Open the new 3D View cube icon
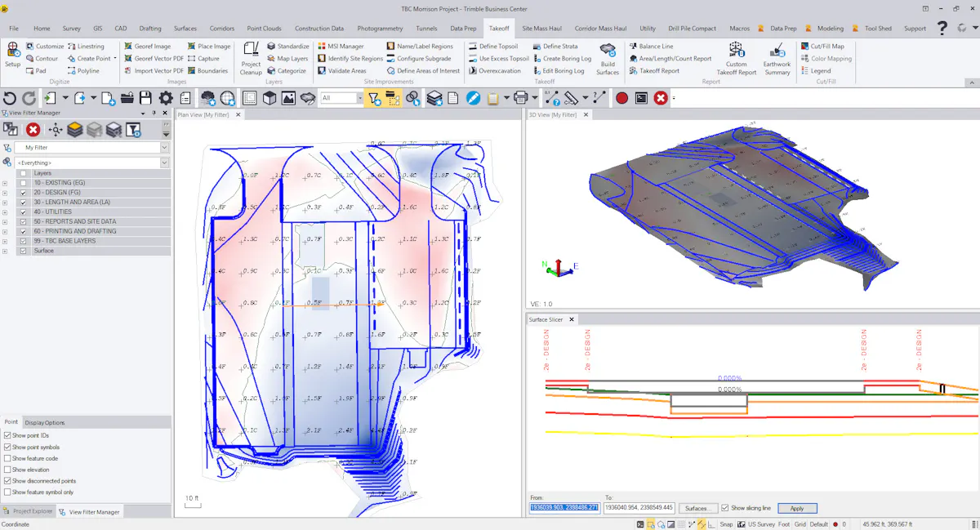The image size is (980, 530). coord(269,98)
